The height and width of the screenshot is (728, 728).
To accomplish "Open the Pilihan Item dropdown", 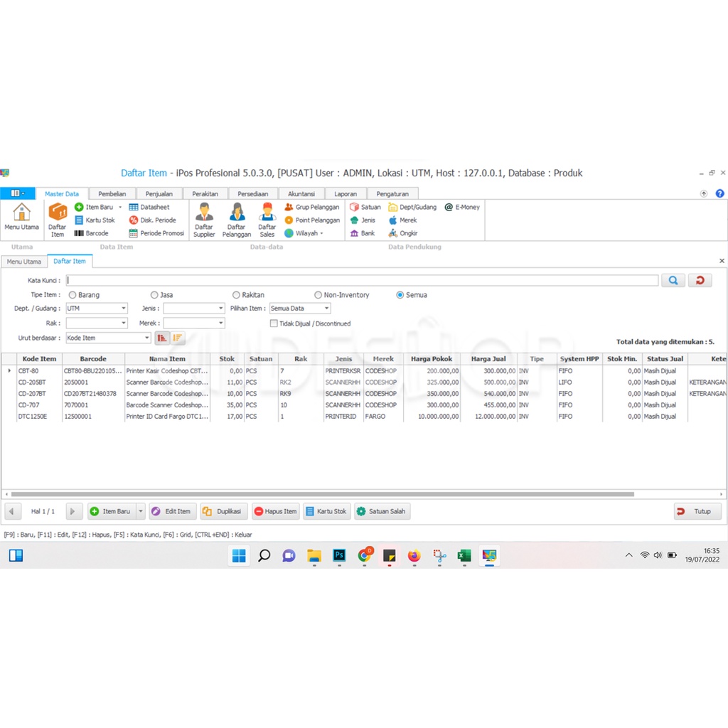I will 326,309.
